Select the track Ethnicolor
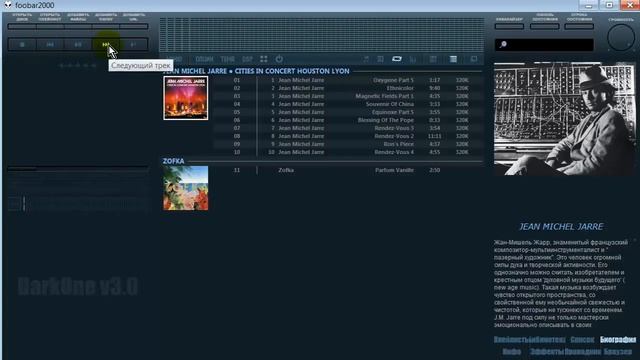The height and width of the screenshot is (360, 640). 347,88
